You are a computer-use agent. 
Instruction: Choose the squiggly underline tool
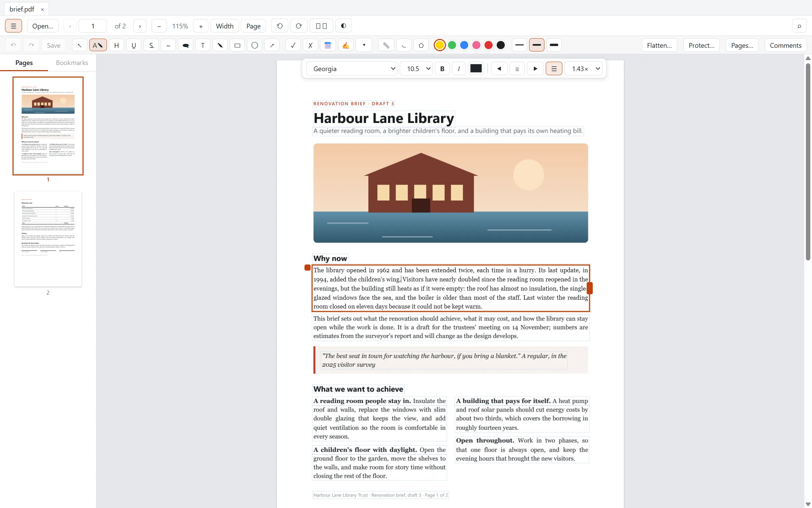tap(168, 45)
